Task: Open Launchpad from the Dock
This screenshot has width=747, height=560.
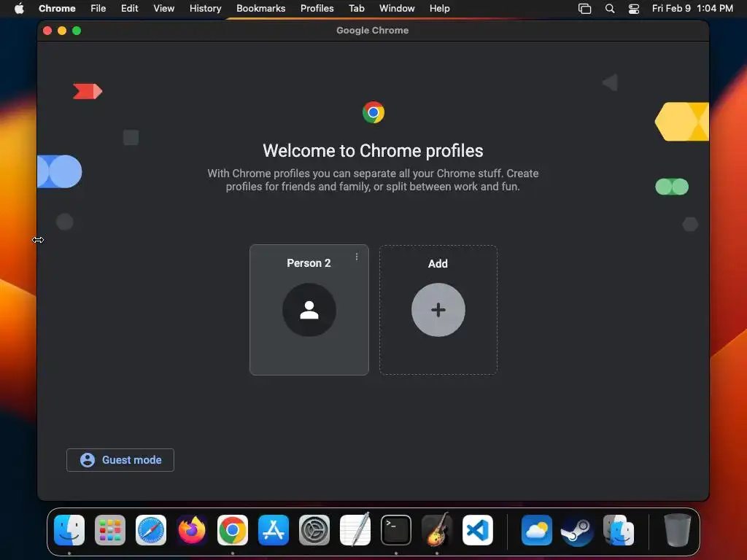Action: [110, 530]
